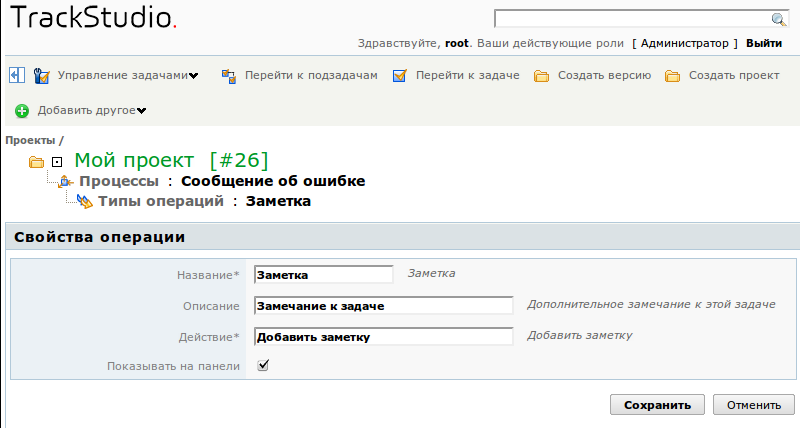The width and height of the screenshot is (800, 428).
Task: Select 'Создать версию' in the toolbar
Action: click(604, 76)
